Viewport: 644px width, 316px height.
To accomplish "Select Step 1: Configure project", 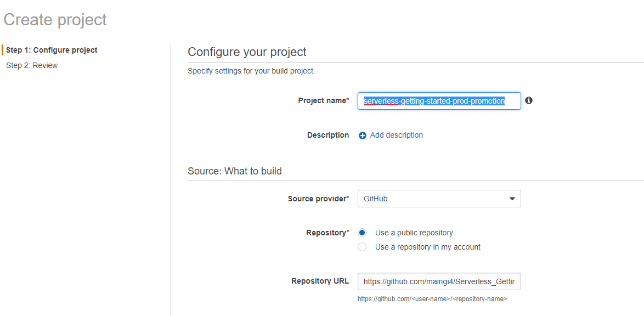I will click(51, 50).
